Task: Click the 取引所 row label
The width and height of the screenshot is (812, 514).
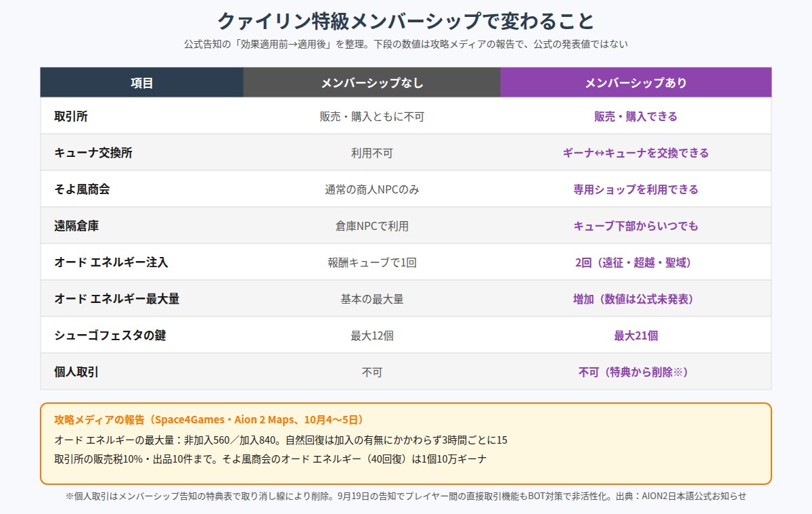Action: (x=71, y=116)
